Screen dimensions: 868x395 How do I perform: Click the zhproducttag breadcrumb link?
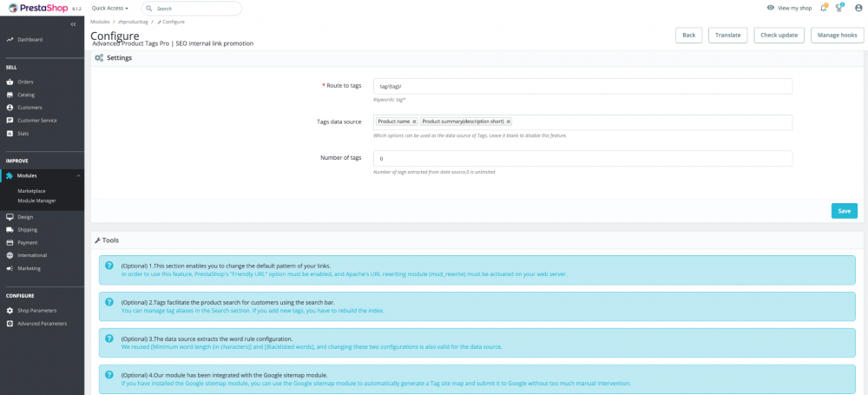132,22
